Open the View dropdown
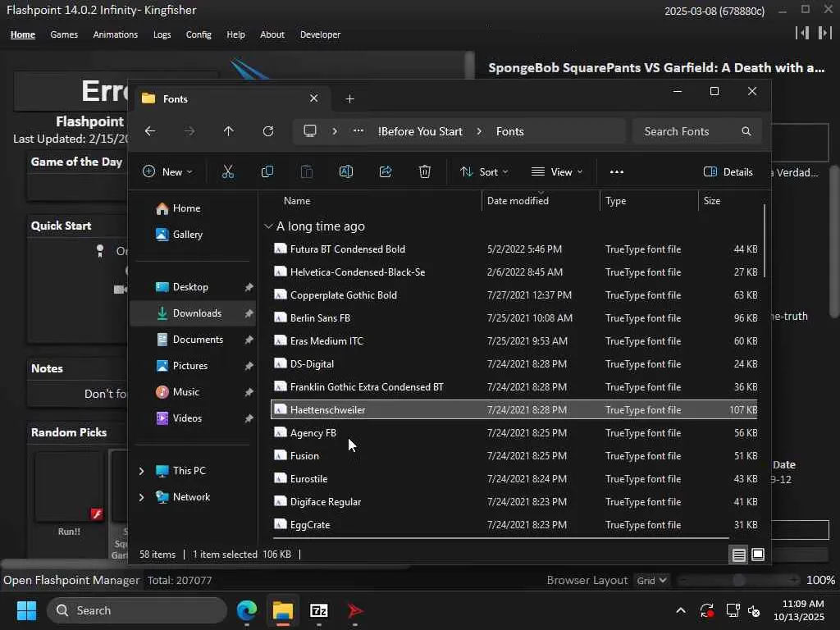Viewport: 840px width, 630px height. (557, 172)
